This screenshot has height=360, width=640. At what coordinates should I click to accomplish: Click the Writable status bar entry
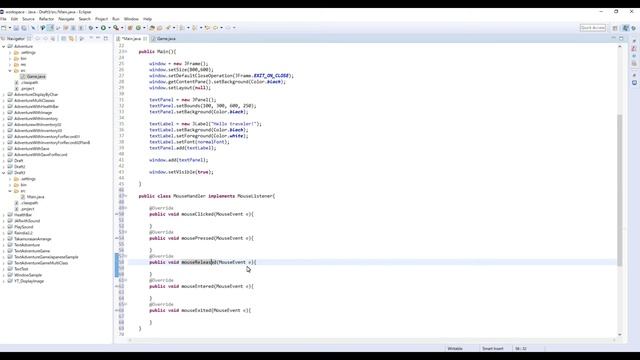(x=455, y=349)
